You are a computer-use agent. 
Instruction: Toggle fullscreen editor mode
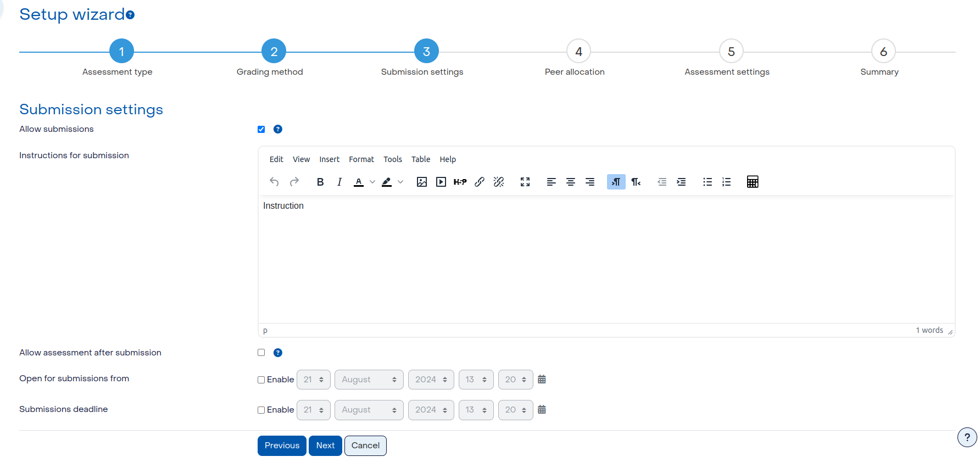point(525,182)
